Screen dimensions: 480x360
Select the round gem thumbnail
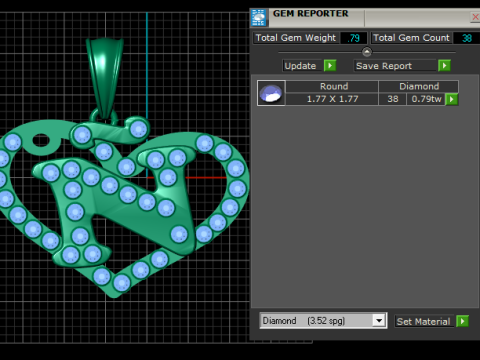click(x=271, y=93)
